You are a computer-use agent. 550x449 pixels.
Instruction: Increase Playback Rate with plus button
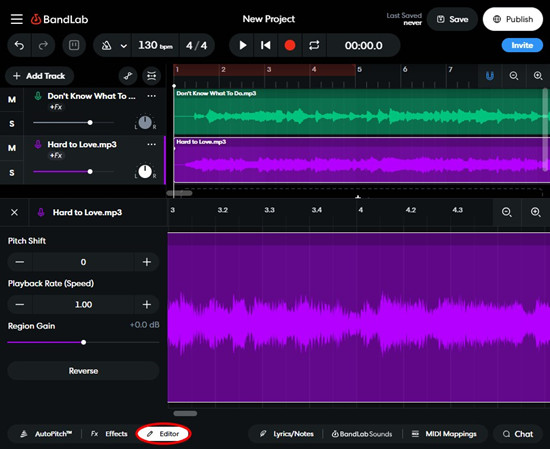(147, 304)
